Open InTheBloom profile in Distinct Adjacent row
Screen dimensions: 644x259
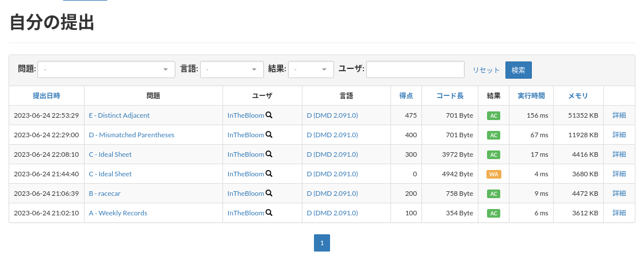click(246, 115)
